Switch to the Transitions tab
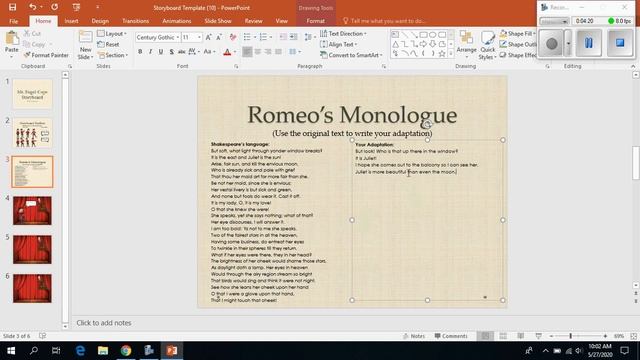The height and width of the screenshot is (360, 640). click(x=136, y=21)
